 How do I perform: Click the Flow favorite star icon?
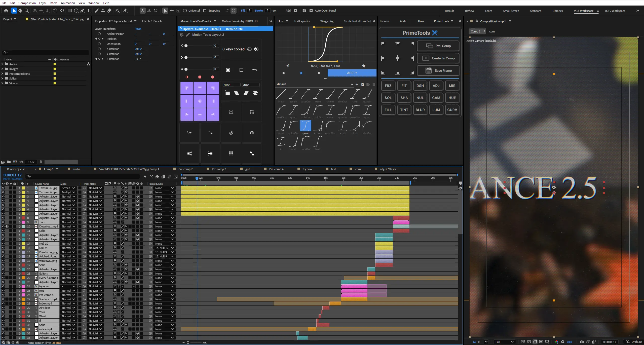click(x=364, y=66)
